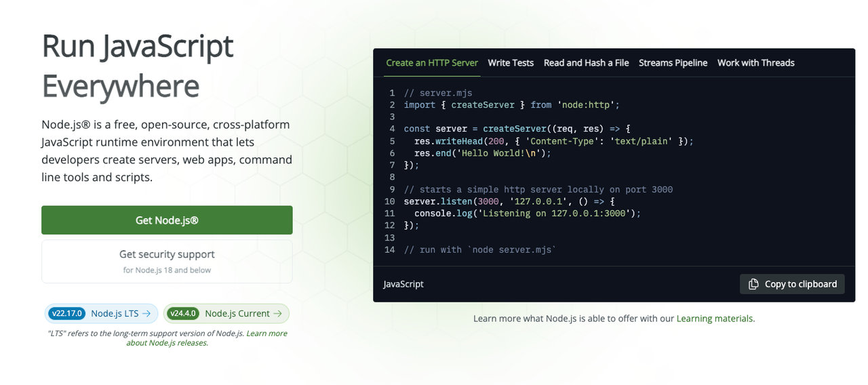Click the '// run with `node server.mjs`' comment
Image resolution: width=868 pixels, height=385 pixels.
(480, 250)
